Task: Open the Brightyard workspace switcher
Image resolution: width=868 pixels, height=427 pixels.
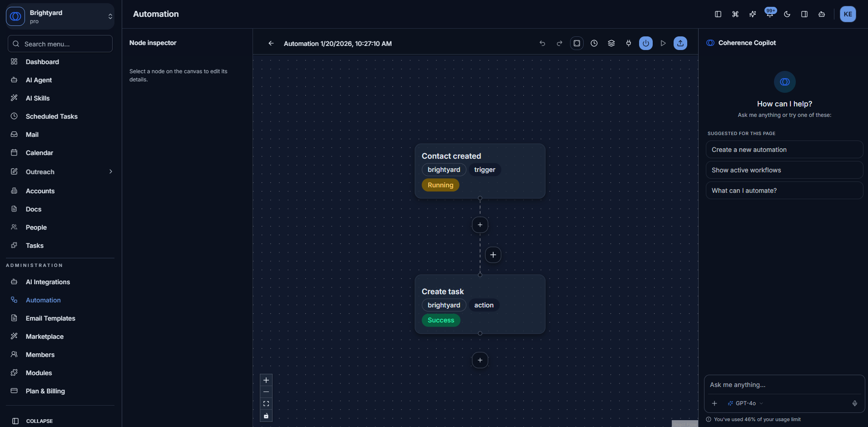Action: coord(60,16)
